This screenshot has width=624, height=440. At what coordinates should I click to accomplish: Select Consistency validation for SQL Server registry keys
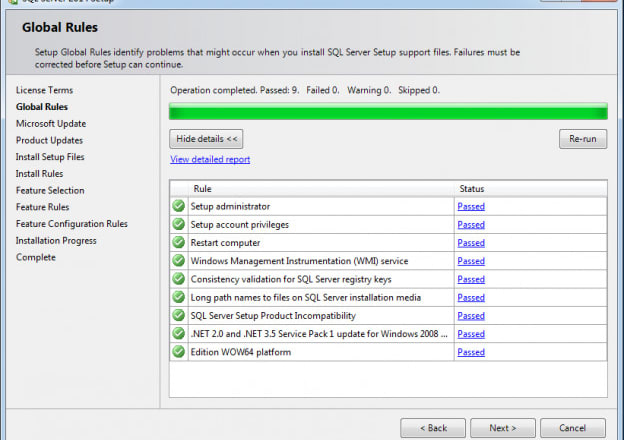[x=291, y=279]
